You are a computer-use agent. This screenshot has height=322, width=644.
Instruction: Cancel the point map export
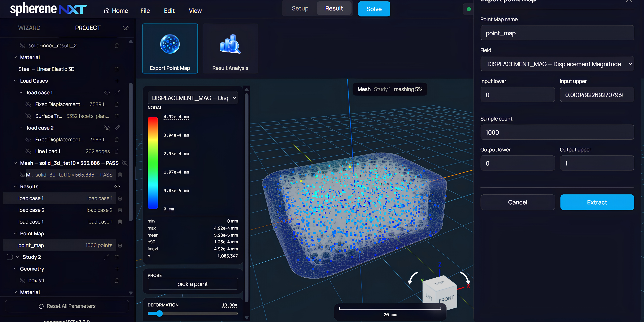(517, 202)
